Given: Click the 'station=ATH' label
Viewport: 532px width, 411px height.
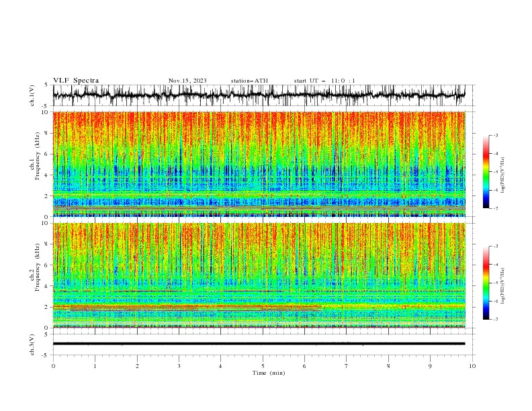Looking at the screenshot, I should [x=249, y=81].
